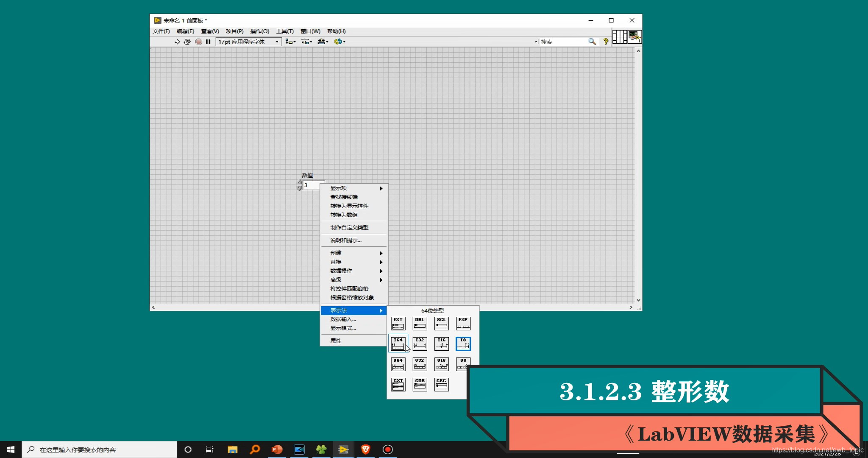
Task: Choose the I16 16-bit integer type
Action: [x=441, y=344]
